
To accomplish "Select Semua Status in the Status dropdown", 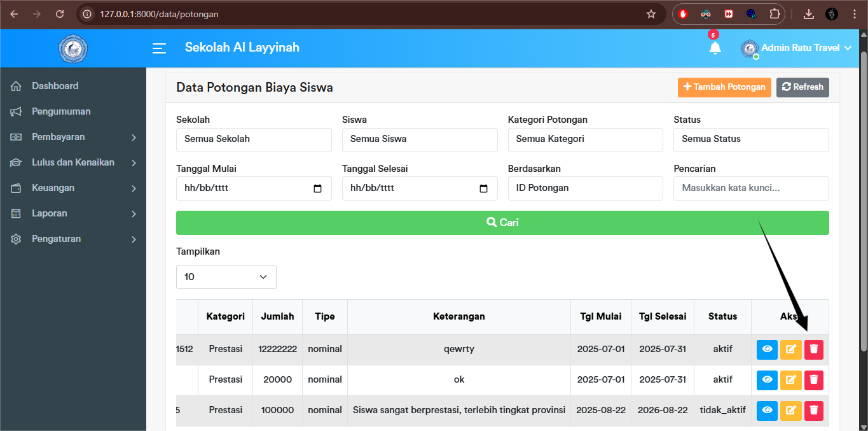I will tap(750, 139).
